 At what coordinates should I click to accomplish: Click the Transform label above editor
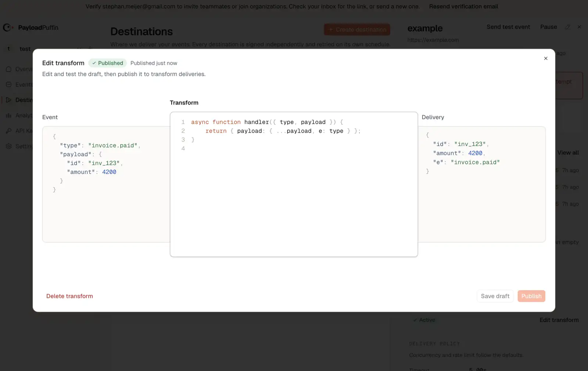(184, 103)
